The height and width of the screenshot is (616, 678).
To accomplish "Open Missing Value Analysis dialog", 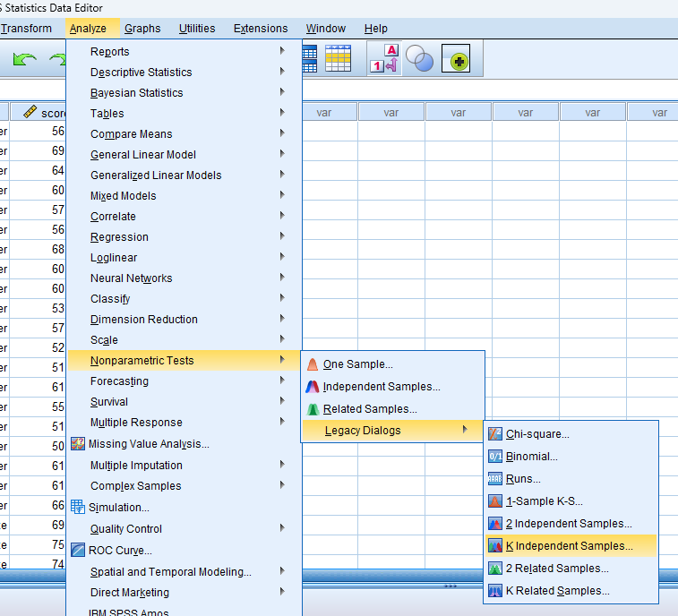I will point(149,444).
